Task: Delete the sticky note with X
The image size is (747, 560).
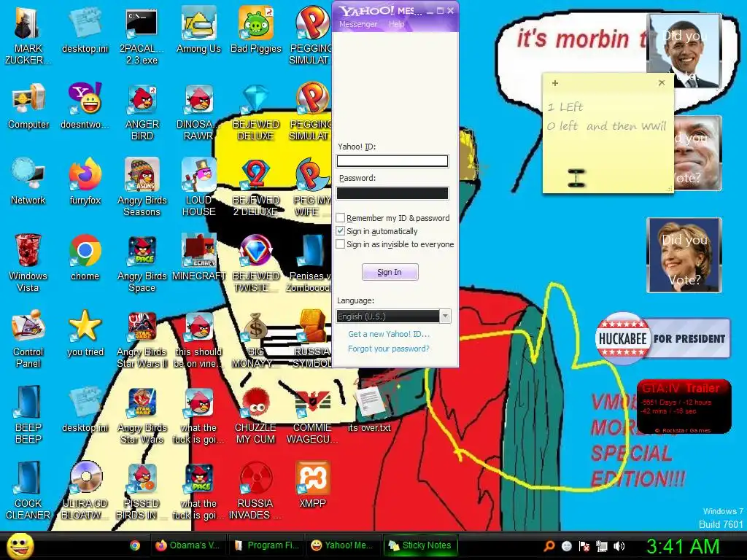Action: [x=661, y=83]
